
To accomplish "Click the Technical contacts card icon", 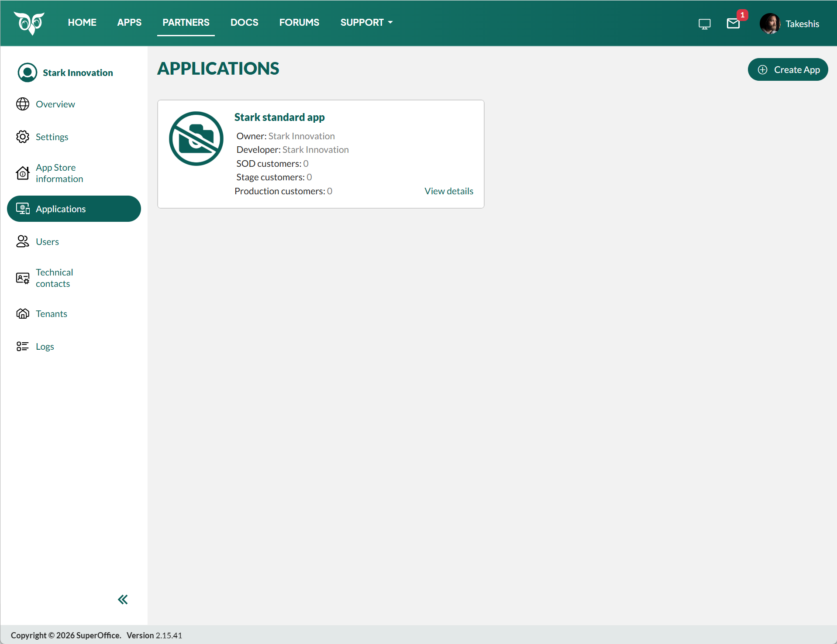I will [23, 278].
